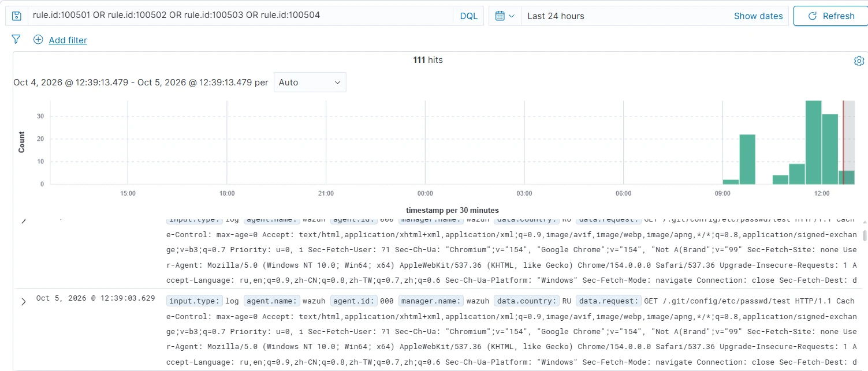Open the calendar quick date menu
The width and height of the screenshot is (868, 371).
coord(505,16)
